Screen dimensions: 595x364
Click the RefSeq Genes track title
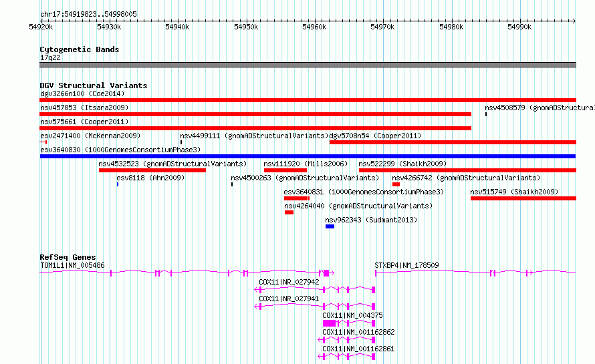pyautogui.click(x=68, y=257)
